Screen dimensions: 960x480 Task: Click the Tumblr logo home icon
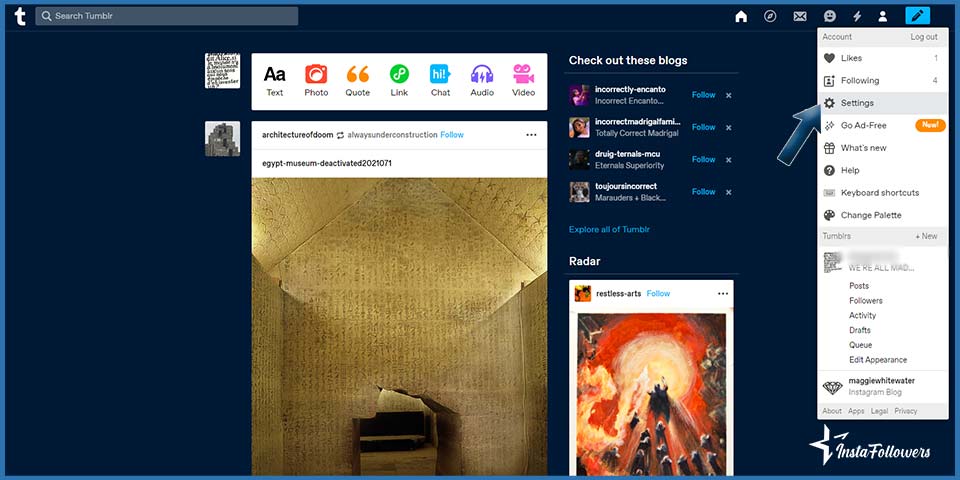(x=19, y=16)
